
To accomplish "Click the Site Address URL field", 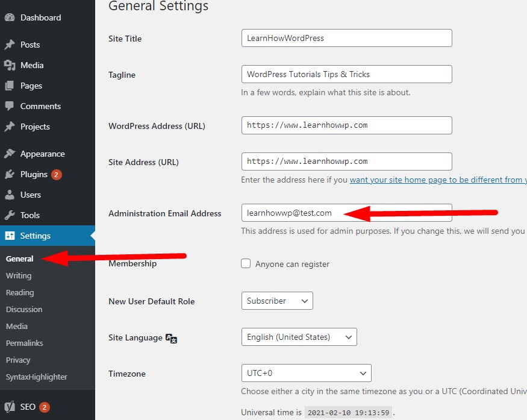I will (x=346, y=161).
